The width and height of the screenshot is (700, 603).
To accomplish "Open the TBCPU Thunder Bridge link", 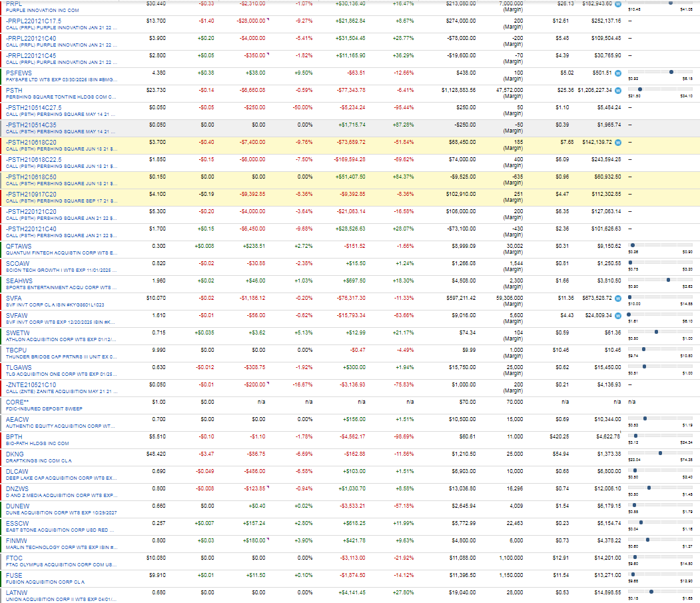I will point(16,350).
